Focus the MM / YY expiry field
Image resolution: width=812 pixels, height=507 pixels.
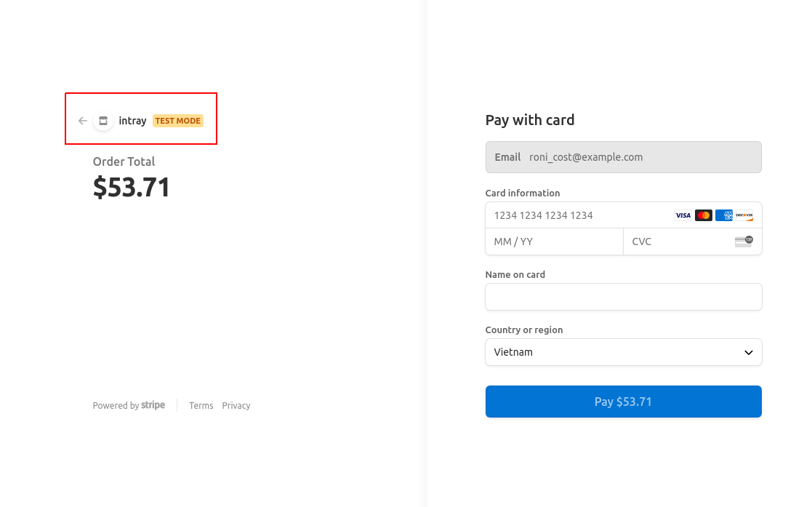[x=554, y=241]
